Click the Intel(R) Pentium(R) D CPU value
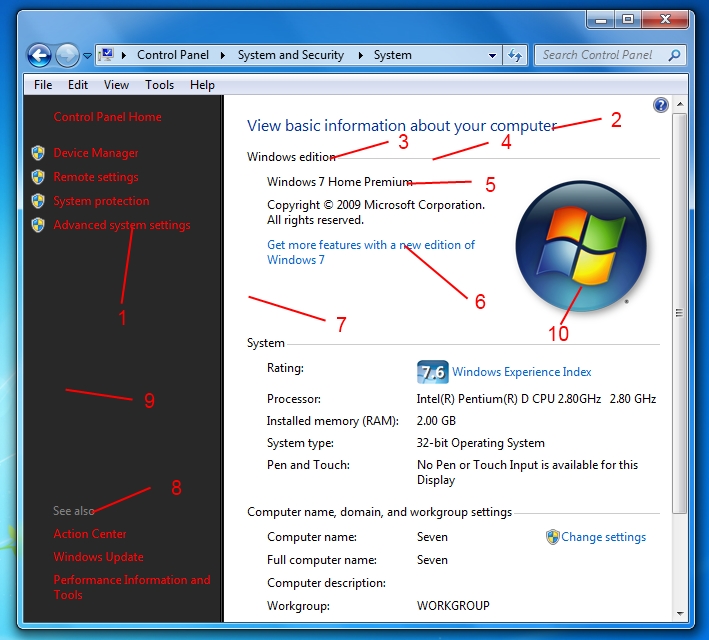The image size is (709, 640). tap(536, 399)
